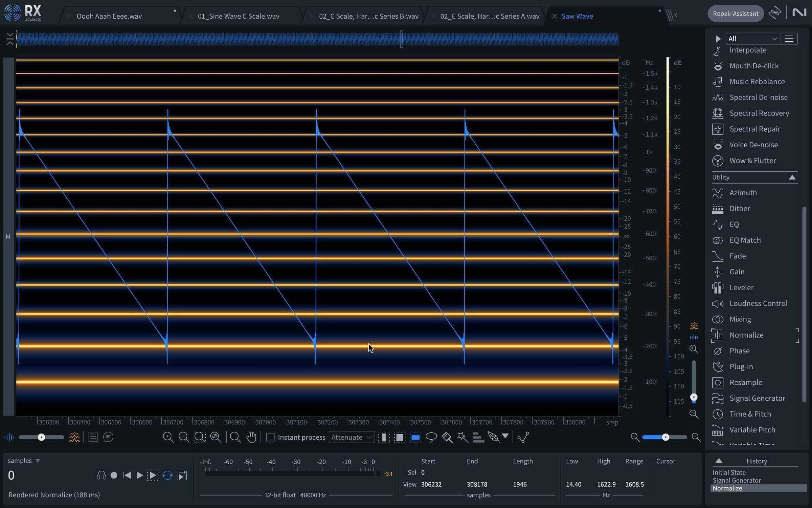The height and width of the screenshot is (508, 812).
Task: Select the Magic Wand tool
Action: pos(463,437)
